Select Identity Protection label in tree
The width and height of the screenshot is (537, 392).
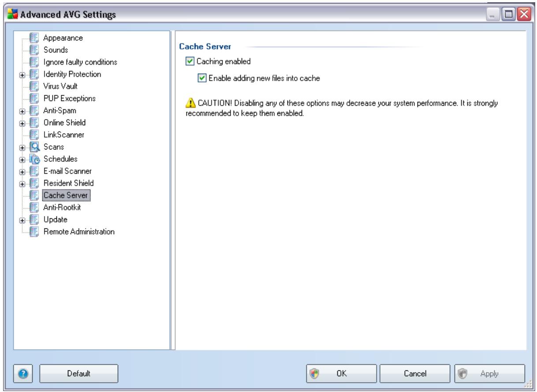[72, 74]
